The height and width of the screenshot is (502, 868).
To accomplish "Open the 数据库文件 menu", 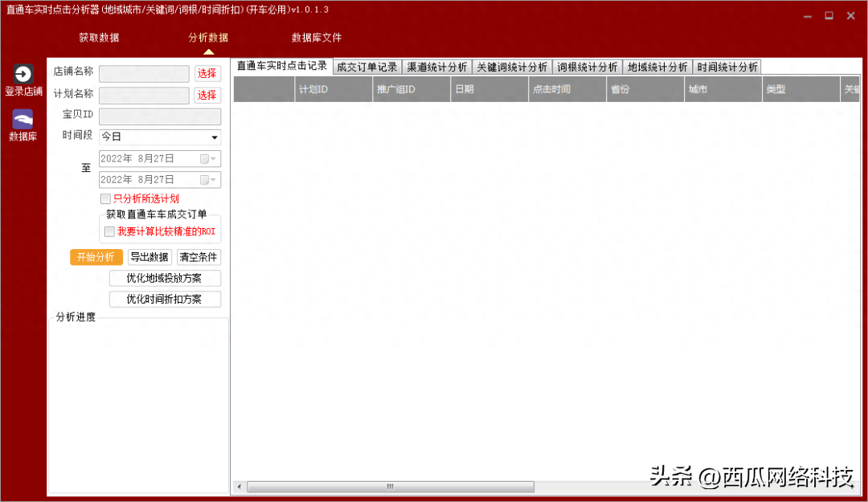I will (x=316, y=38).
